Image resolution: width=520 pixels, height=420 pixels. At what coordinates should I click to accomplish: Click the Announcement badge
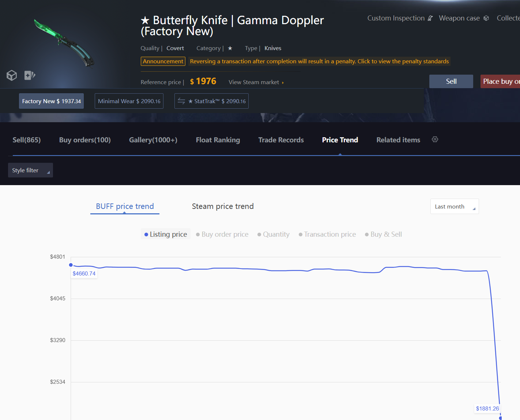click(163, 61)
